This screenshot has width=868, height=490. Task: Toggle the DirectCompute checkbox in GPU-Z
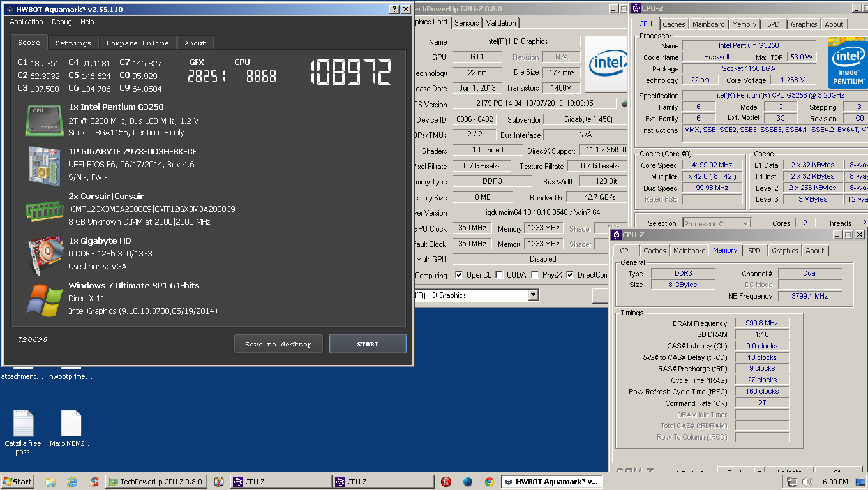pyautogui.click(x=570, y=275)
